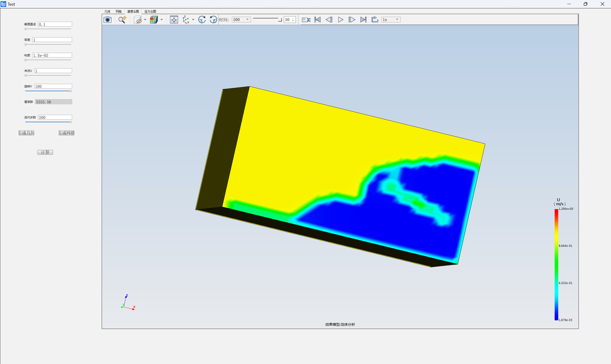
Task: Rotate the view counterclockwise
Action: (x=213, y=20)
